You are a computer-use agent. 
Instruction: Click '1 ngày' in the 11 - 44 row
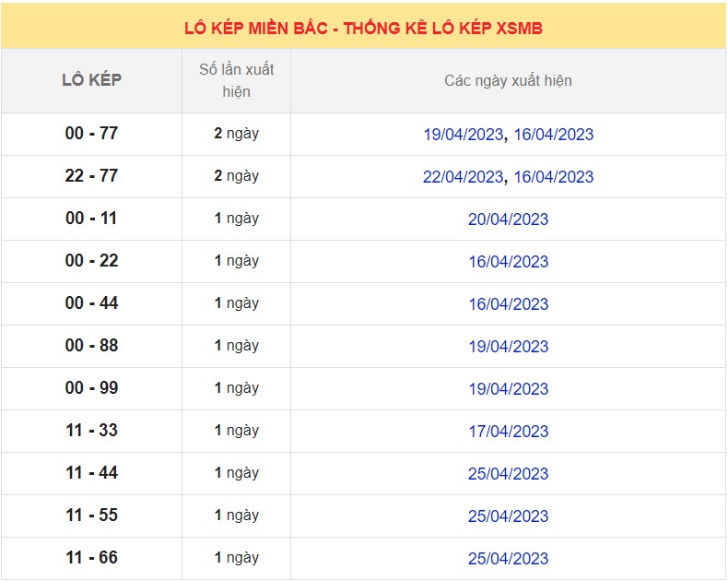coord(236,473)
